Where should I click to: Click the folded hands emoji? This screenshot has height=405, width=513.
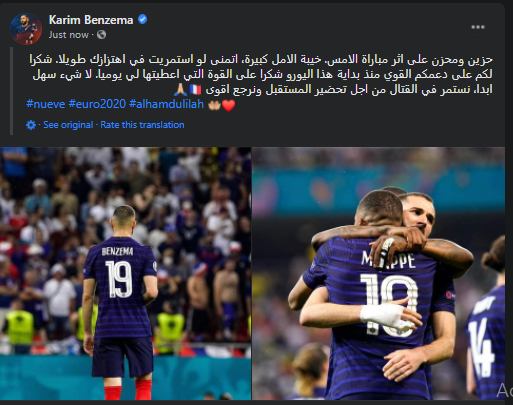pyautogui.click(x=180, y=89)
